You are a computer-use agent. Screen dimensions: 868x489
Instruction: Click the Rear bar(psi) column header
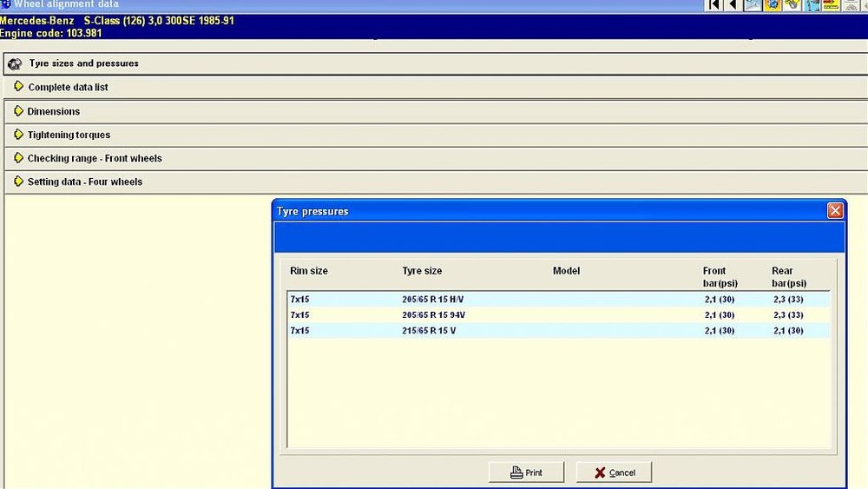[x=789, y=277]
